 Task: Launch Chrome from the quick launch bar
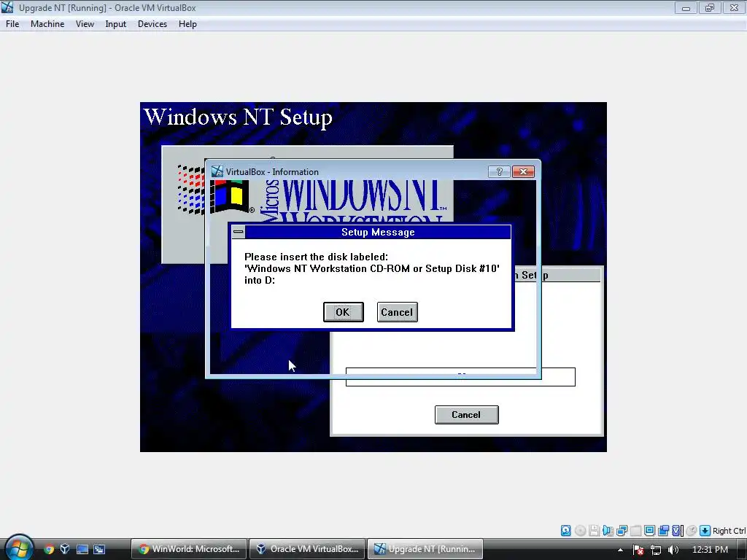tap(49, 549)
